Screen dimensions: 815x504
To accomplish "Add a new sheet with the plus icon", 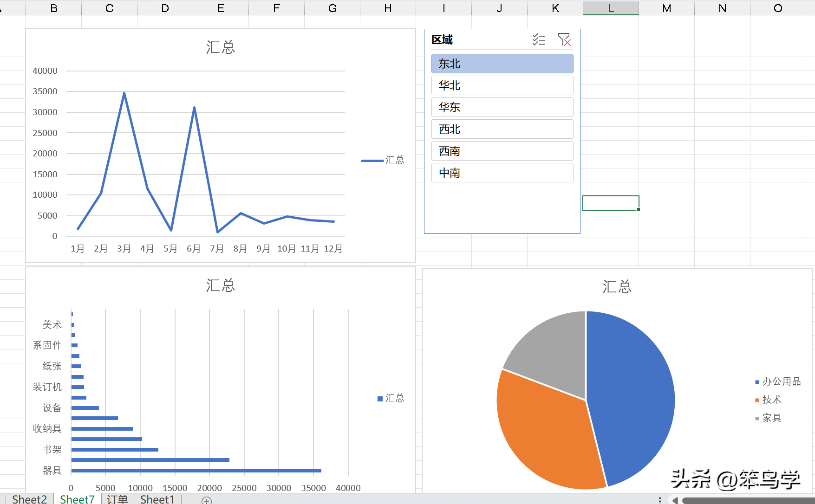I will (x=207, y=500).
